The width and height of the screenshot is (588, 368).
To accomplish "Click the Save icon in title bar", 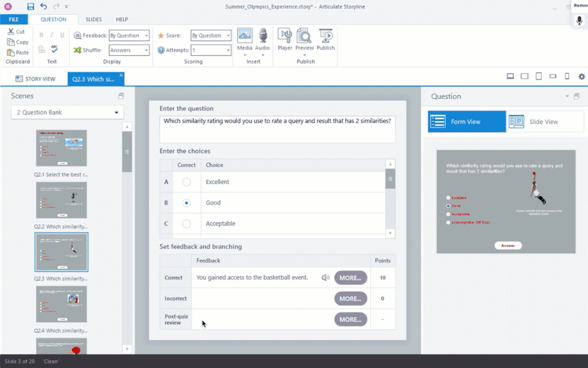I will pyautogui.click(x=31, y=6).
